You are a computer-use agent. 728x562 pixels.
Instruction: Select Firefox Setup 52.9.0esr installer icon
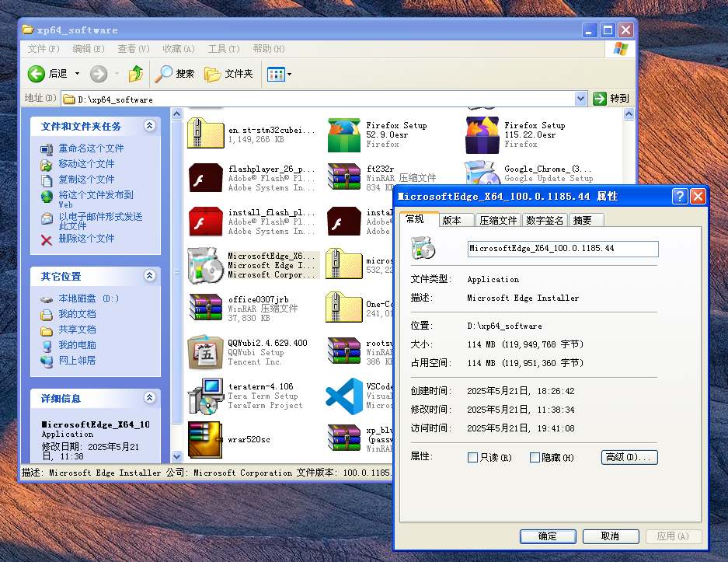(344, 135)
